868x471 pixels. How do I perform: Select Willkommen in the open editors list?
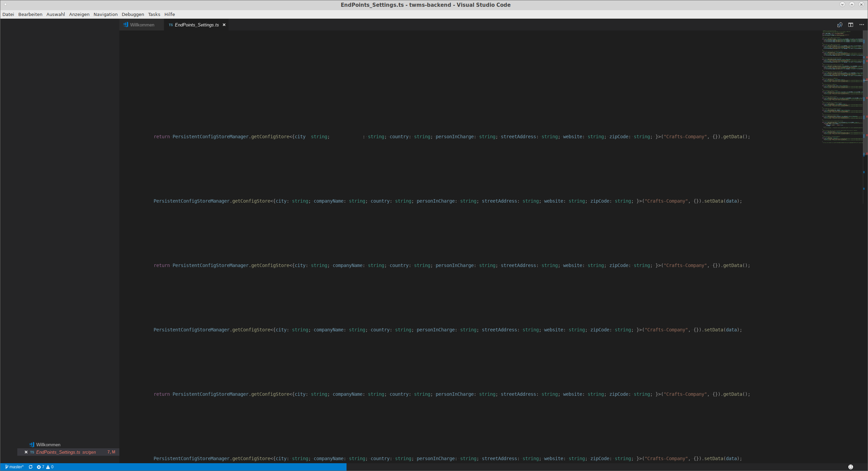tap(48, 445)
